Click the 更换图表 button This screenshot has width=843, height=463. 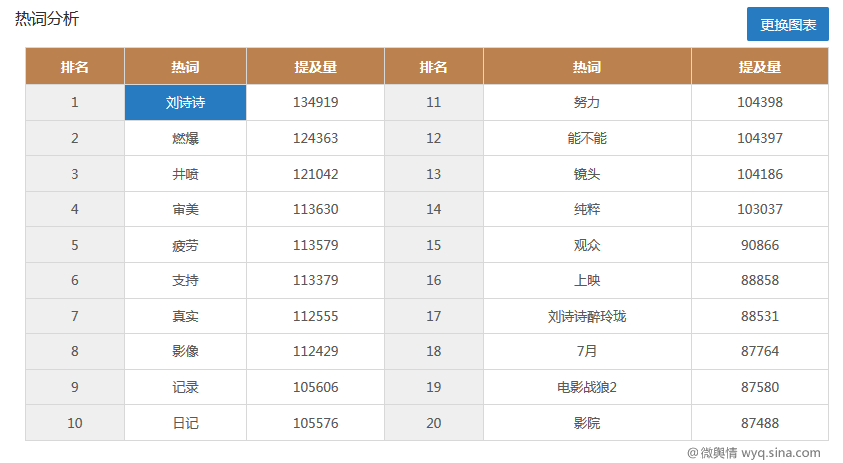click(x=787, y=25)
